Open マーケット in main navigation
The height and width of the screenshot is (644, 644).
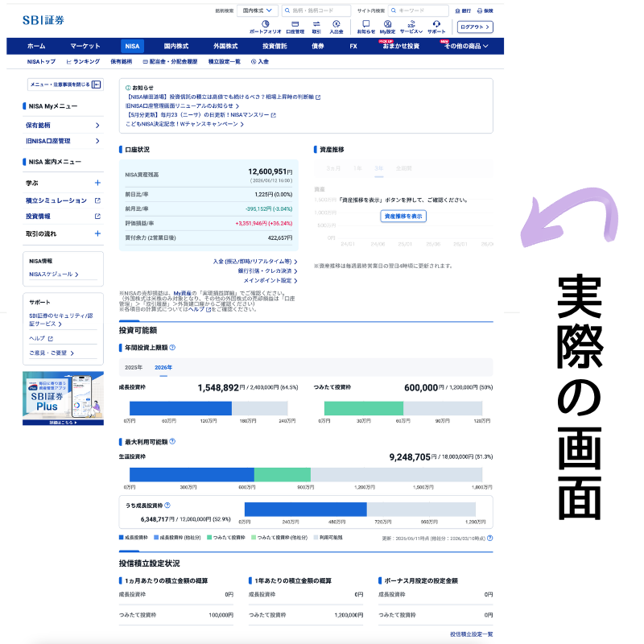pyautogui.click(x=85, y=46)
